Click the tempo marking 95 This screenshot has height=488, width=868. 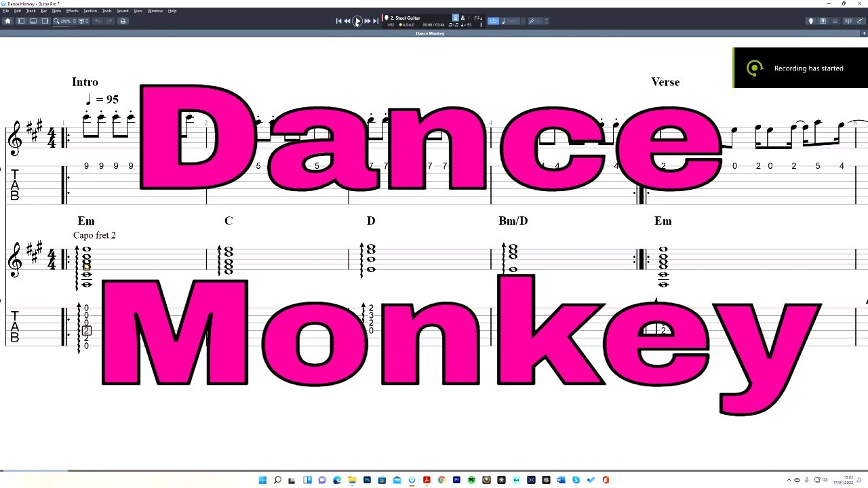(102, 100)
